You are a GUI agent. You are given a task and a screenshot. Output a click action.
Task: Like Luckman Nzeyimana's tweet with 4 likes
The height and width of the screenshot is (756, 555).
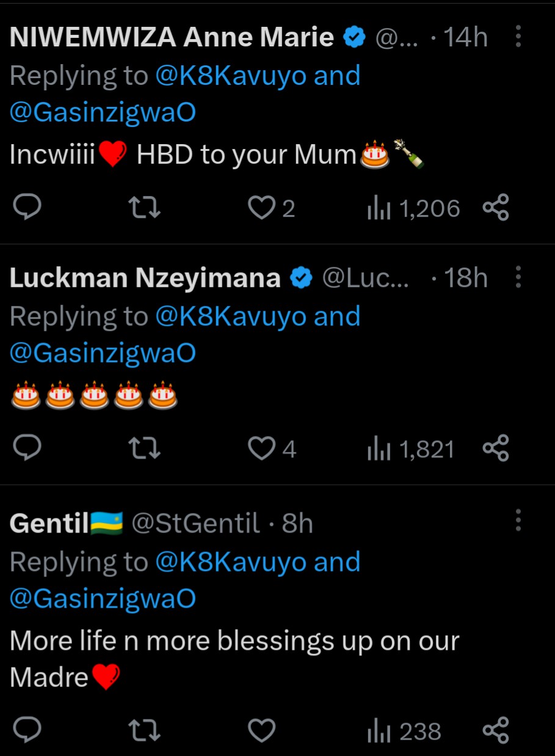262,449
